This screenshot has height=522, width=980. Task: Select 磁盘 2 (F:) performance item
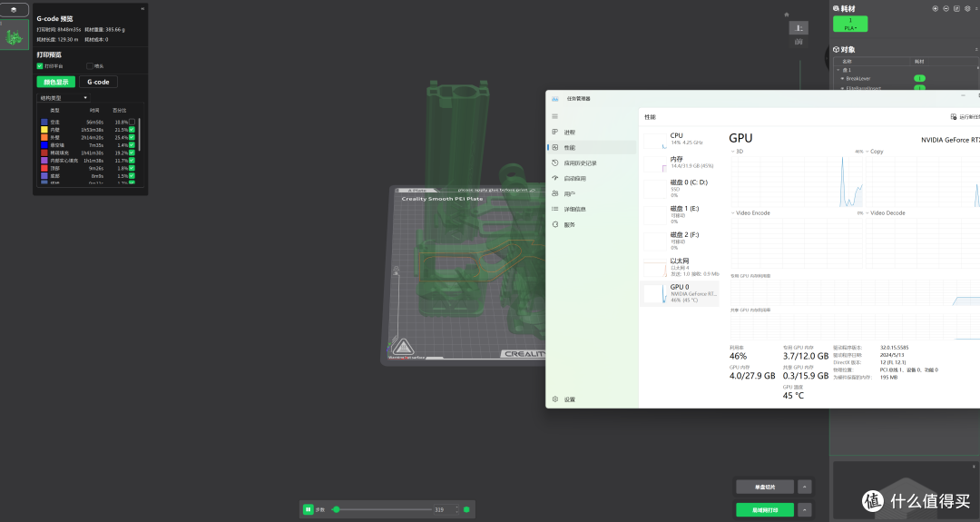click(x=680, y=241)
